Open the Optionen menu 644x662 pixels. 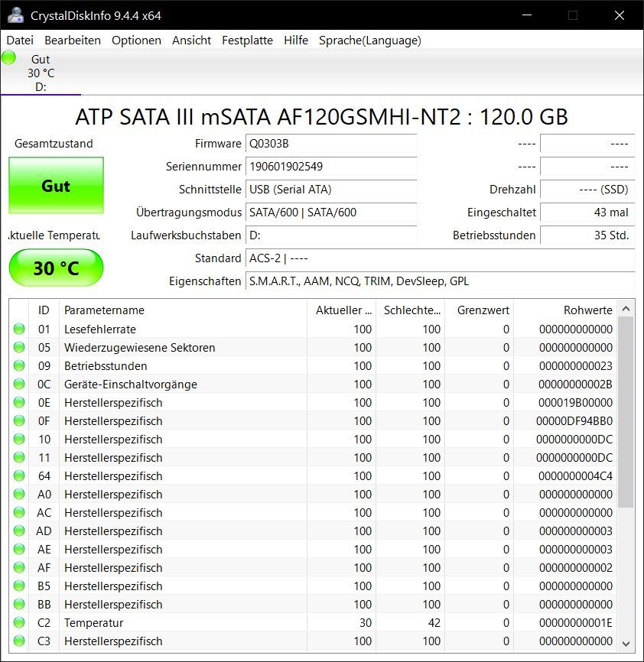[136, 41]
